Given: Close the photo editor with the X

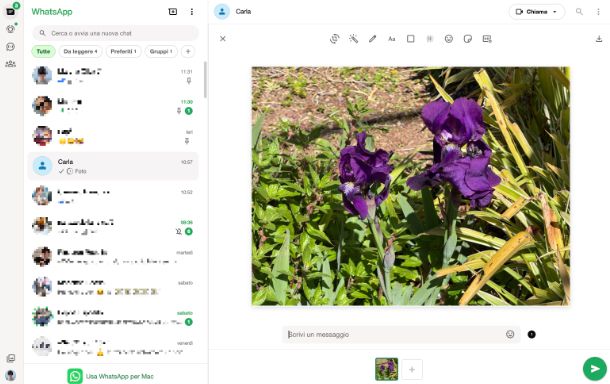Looking at the screenshot, I should point(223,39).
